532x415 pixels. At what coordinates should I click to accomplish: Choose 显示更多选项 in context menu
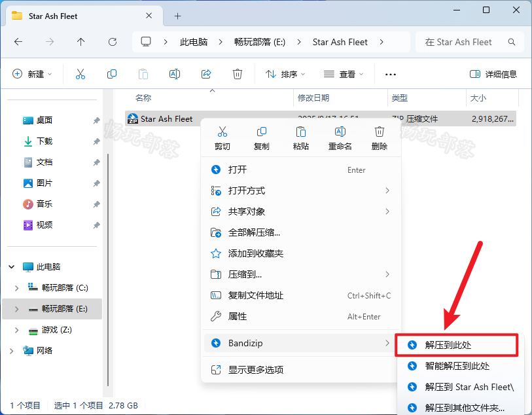301,370
